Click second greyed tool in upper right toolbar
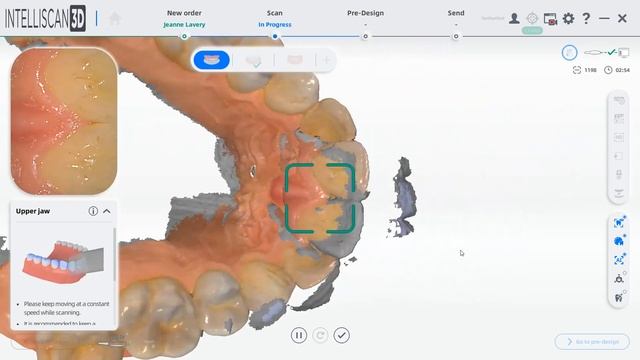 tap(619, 119)
